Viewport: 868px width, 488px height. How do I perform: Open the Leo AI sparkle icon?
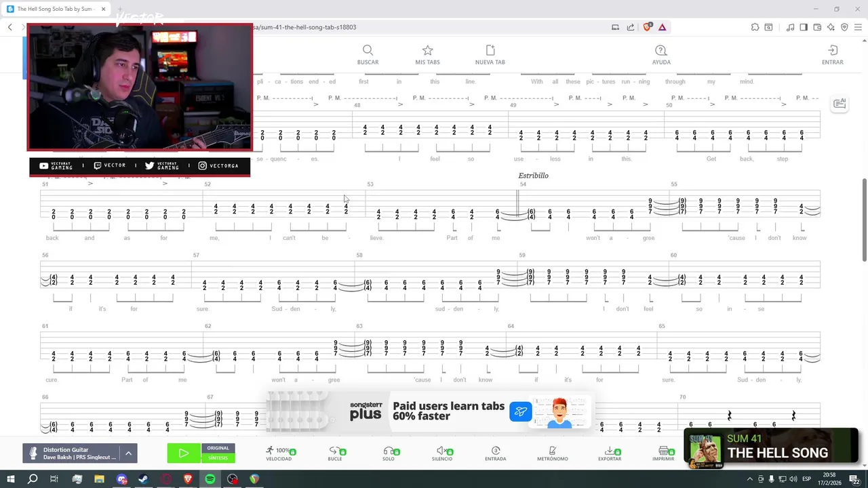(831, 27)
